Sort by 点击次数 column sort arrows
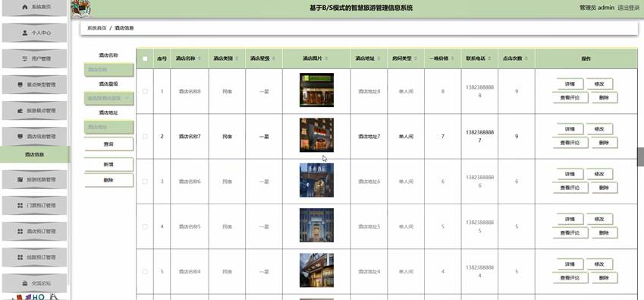 click(526, 58)
